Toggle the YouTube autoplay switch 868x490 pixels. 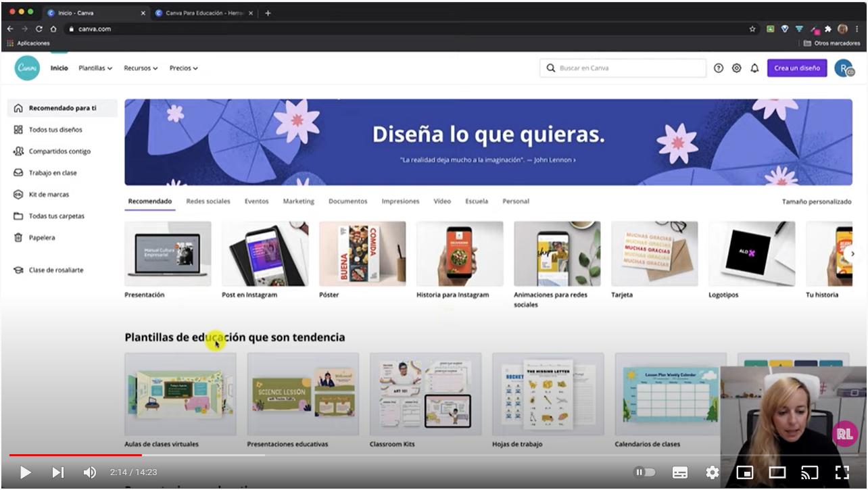(x=645, y=472)
